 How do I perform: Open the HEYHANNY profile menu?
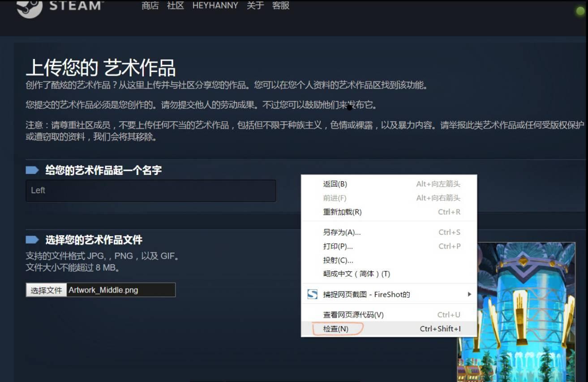pos(215,6)
